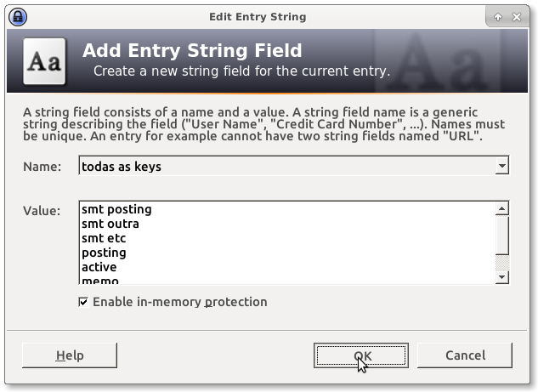Click the 'Edit Entry String' window title

coord(258,16)
